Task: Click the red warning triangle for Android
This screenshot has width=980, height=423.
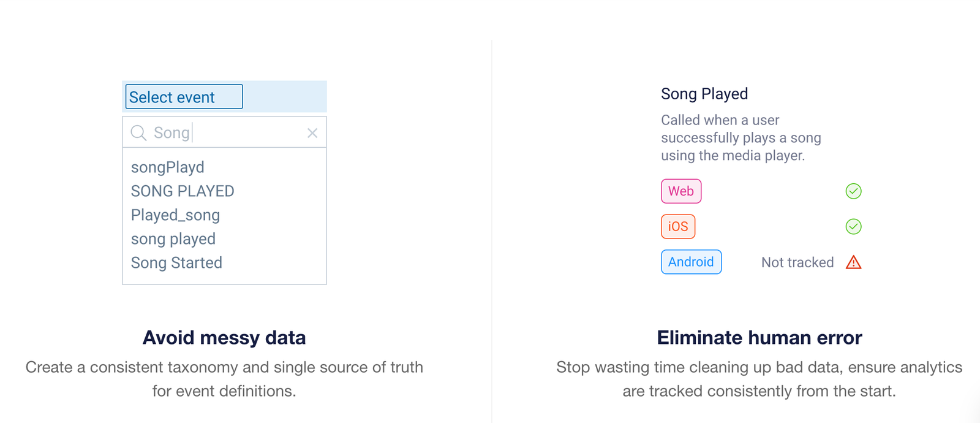Action: (x=853, y=262)
